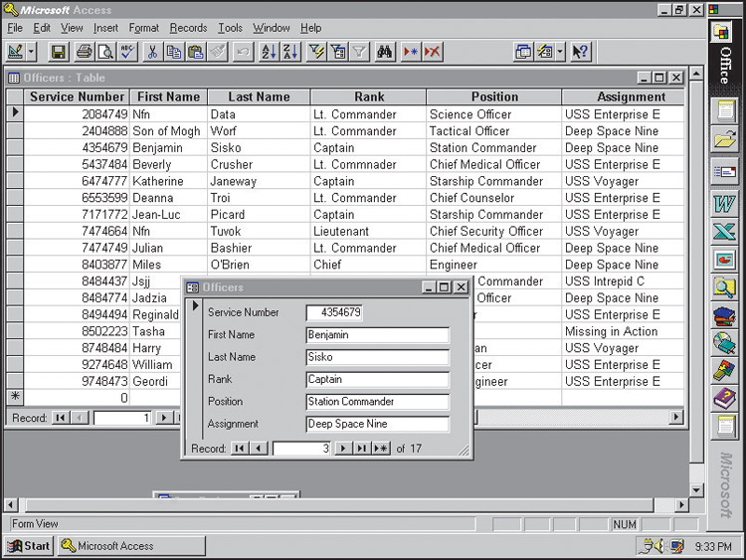
Task: Go to last record in Officers form
Action: pos(362,449)
